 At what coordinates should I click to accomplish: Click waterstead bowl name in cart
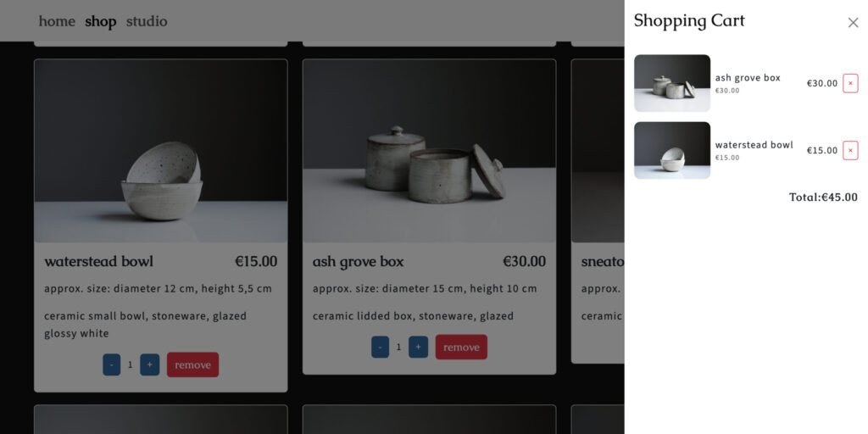pyautogui.click(x=754, y=145)
